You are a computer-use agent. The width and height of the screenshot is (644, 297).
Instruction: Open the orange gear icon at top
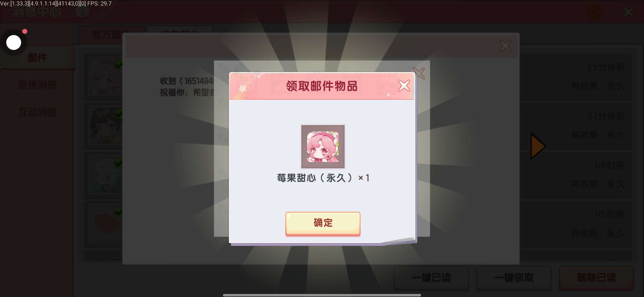pos(594,12)
